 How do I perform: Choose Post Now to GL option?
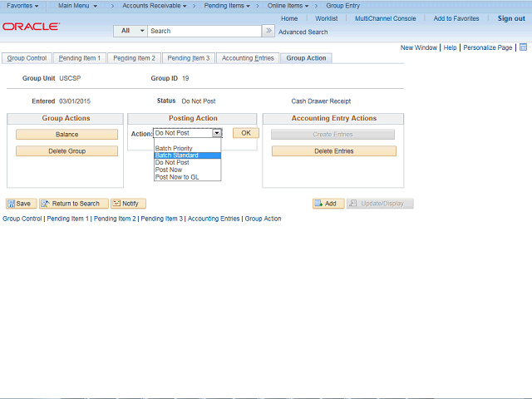[187, 177]
